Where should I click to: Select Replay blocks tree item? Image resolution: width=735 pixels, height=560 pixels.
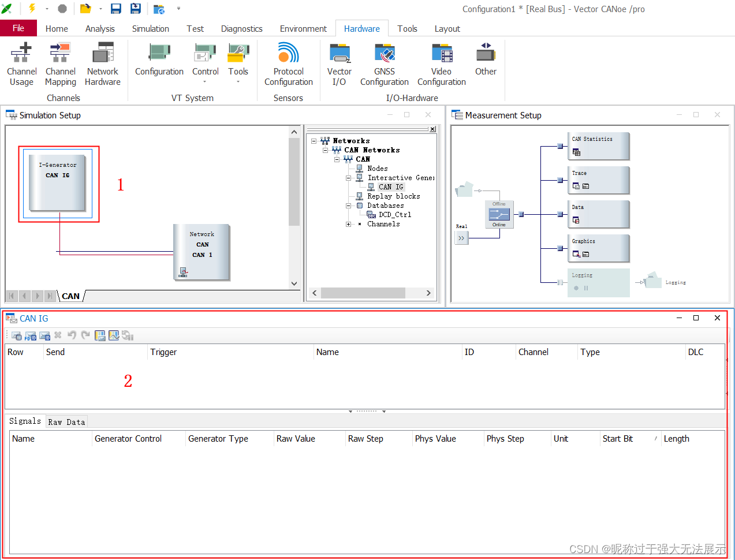click(394, 196)
